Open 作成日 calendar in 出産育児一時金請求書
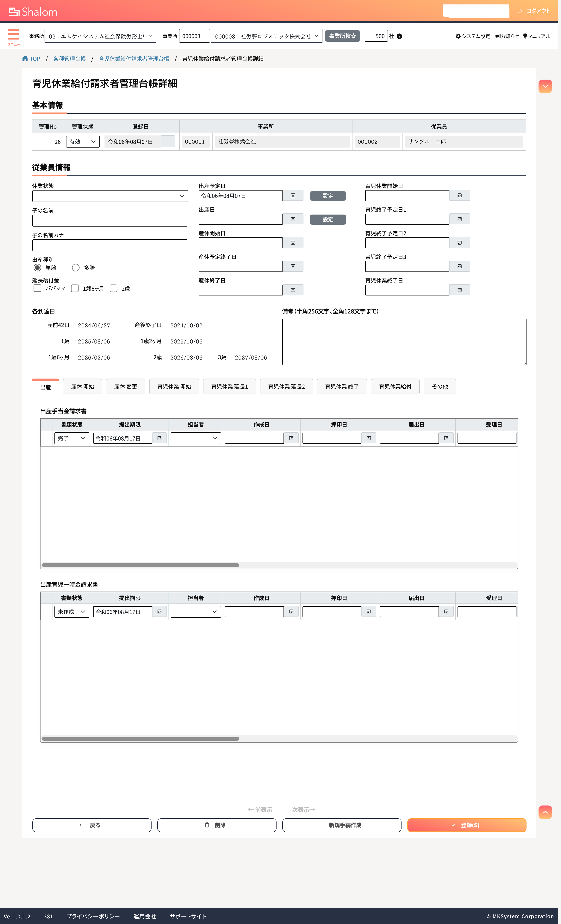The width and height of the screenshot is (561, 924). coord(291,612)
